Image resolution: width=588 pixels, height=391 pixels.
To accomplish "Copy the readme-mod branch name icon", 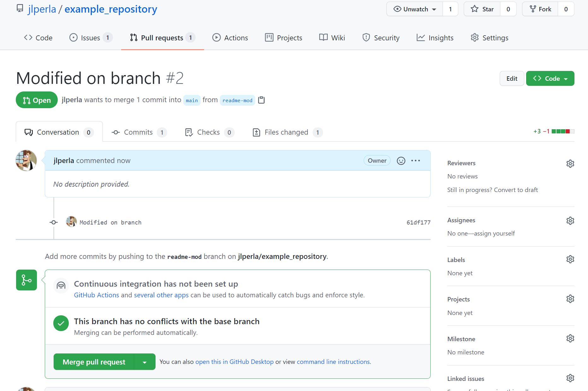I will [x=261, y=100].
